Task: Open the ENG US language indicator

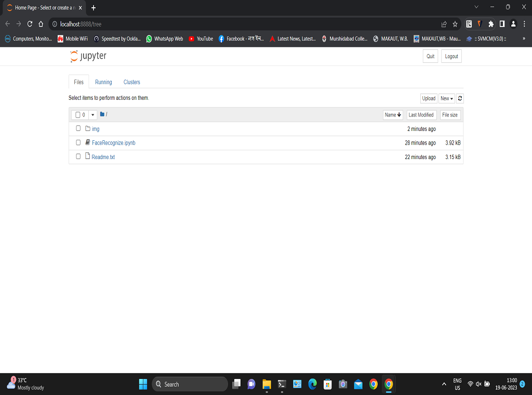Action: (x=457, y=384)
